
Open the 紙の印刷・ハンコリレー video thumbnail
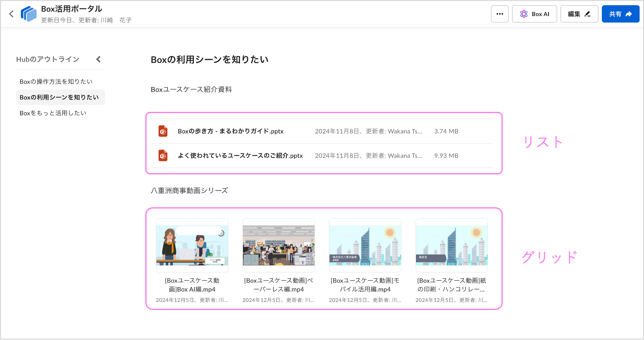(x=452, y=245)
